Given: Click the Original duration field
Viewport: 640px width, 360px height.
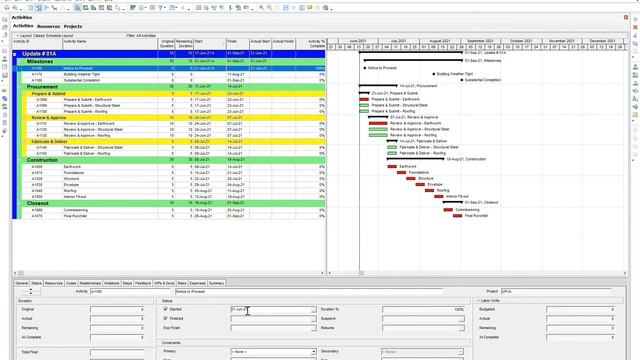Looking at the screenshot, I should 117,310.
